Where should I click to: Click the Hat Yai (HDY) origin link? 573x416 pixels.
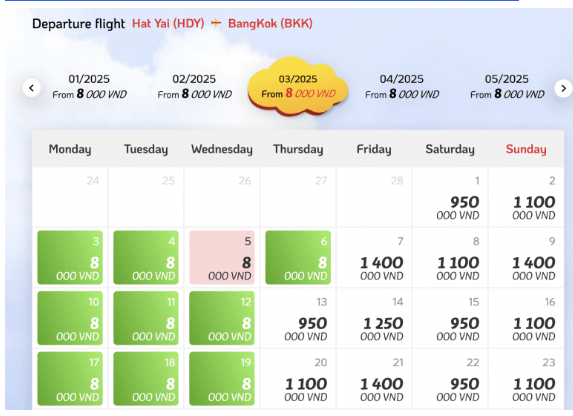(x=168, y=23)
